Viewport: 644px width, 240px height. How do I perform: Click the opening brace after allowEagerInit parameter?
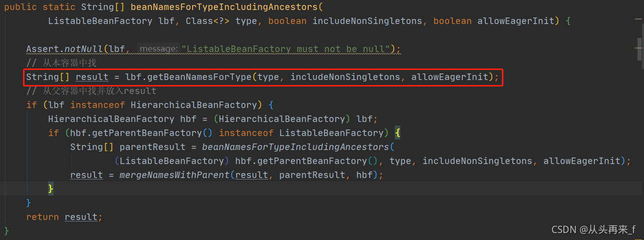pyautogui.click(x=568, y=21)
